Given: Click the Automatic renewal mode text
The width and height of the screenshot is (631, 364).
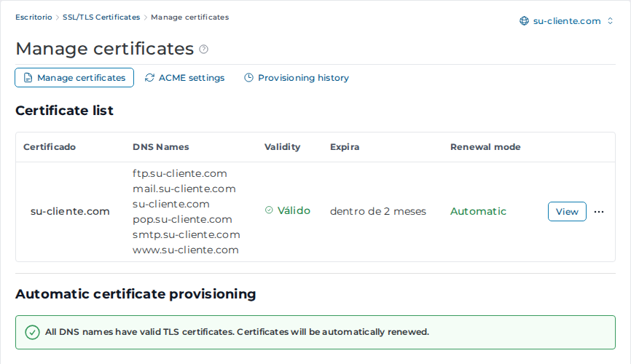Looking at the screenshot, I should [478, 211].
